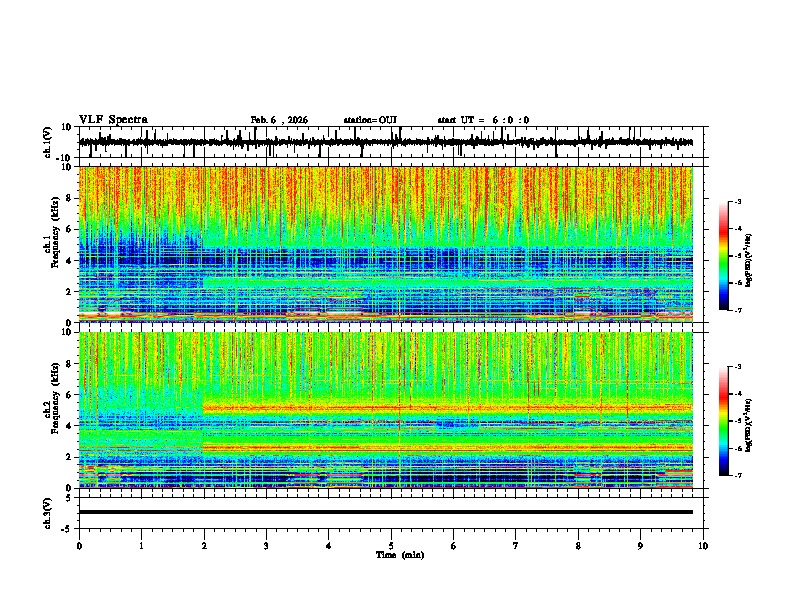This screenshot has width=792, height=612.
Task: Click the "start UT = 6:0:0" header text
Action: 483,120
